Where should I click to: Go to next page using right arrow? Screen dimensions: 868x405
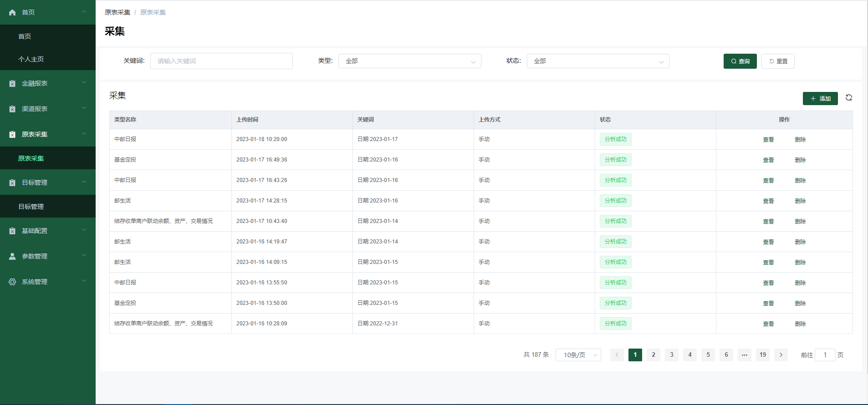pyautogui.click(x=781, y=355)
